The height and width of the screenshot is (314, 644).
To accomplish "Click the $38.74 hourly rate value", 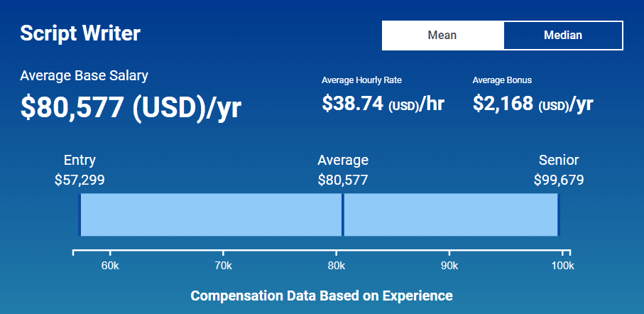I will tap(383, 104).
